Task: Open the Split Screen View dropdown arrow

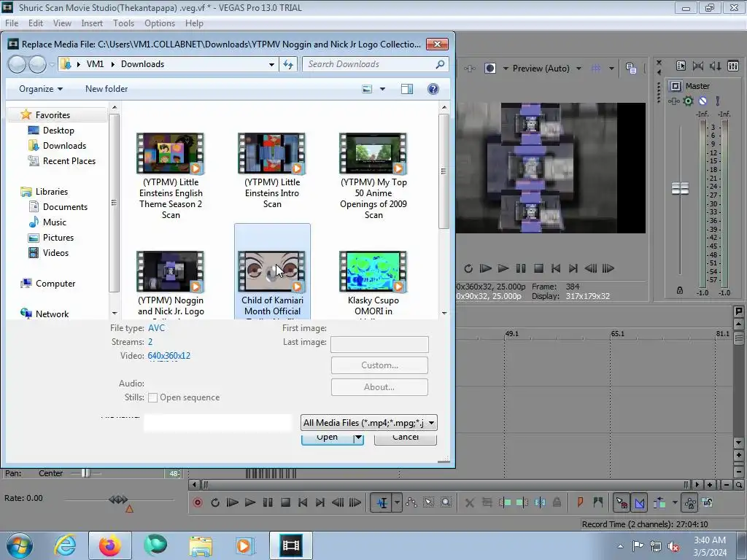Action: click(x=506, y=68)
